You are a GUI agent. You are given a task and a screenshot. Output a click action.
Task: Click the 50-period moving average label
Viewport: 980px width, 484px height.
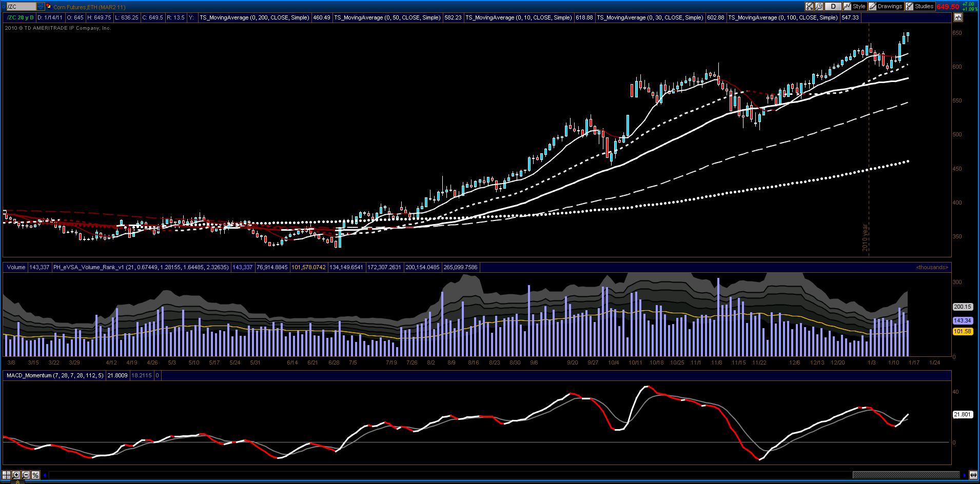pos(387,17)
